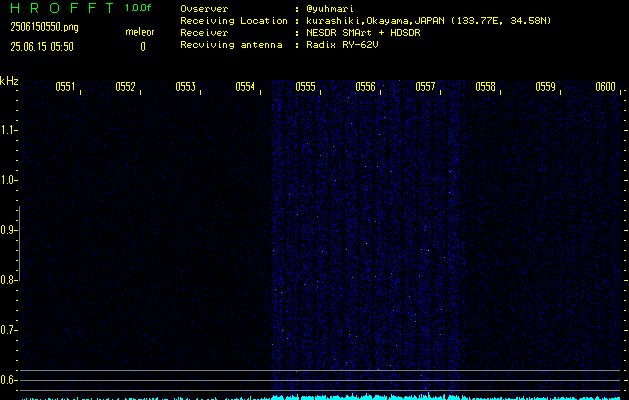Click the 0.7 frequency axis label

click(7, 330)
